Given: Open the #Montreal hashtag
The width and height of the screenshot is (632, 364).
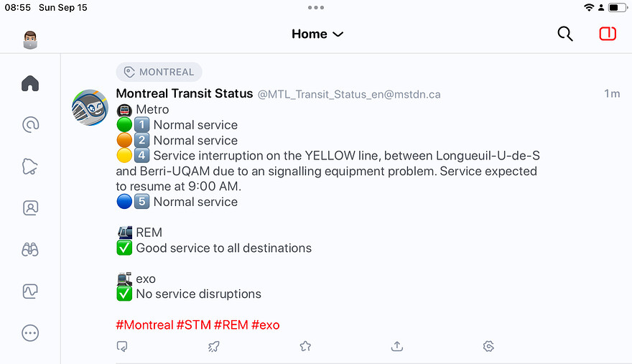Looking at the screenshot, I should 144,325.
